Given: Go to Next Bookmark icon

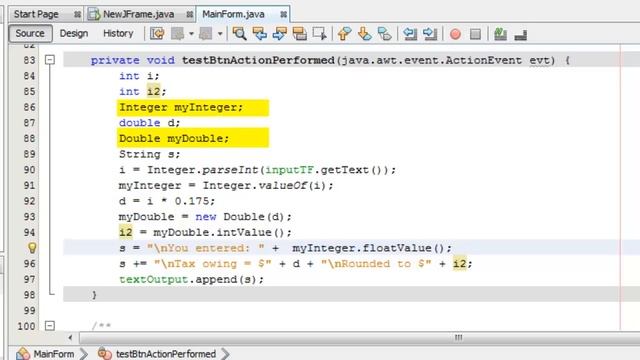Looking at the screenshot, I should click(364, 34).
